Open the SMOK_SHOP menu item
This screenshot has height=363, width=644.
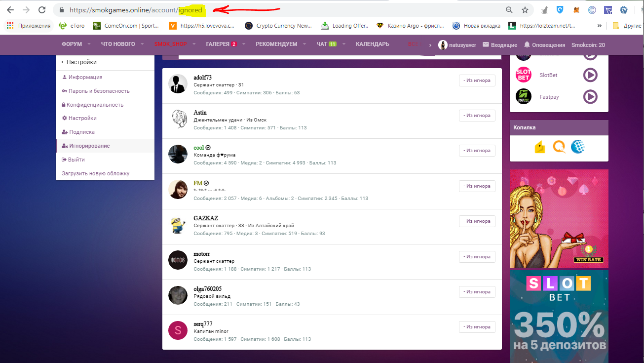(x=170, y=44)
